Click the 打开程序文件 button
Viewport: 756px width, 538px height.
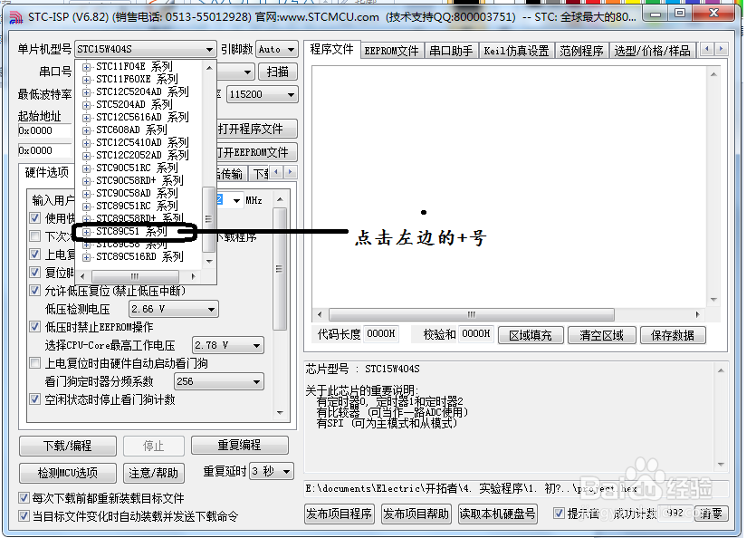(x=256, y=129)
